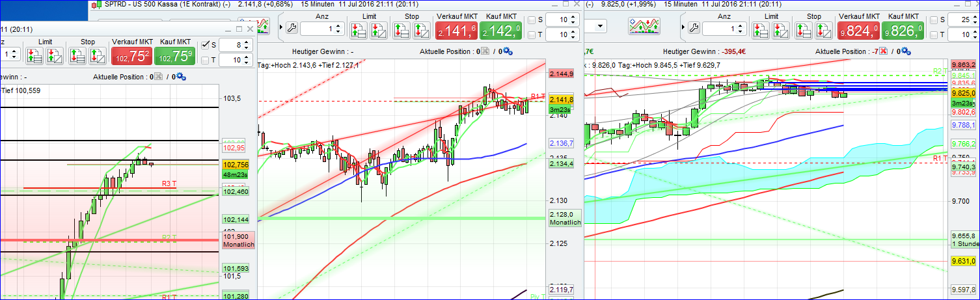The height and width of the screenshot is (300, 980).
Task: Click second Stop order icon in 102,75 window
Action: pyautogui.click(x=97, y=55)
